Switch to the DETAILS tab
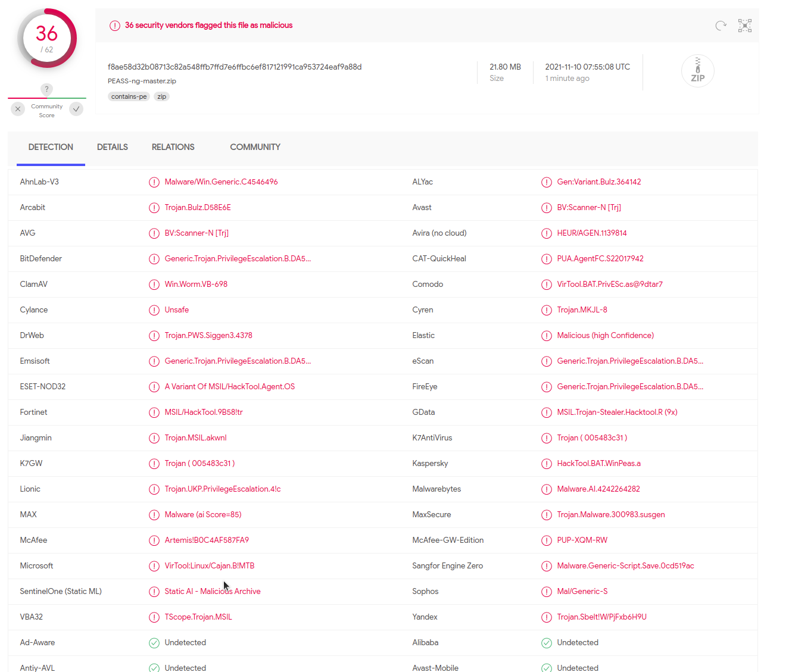The height and width of the screenshot is (672, 792). (112, 147)
